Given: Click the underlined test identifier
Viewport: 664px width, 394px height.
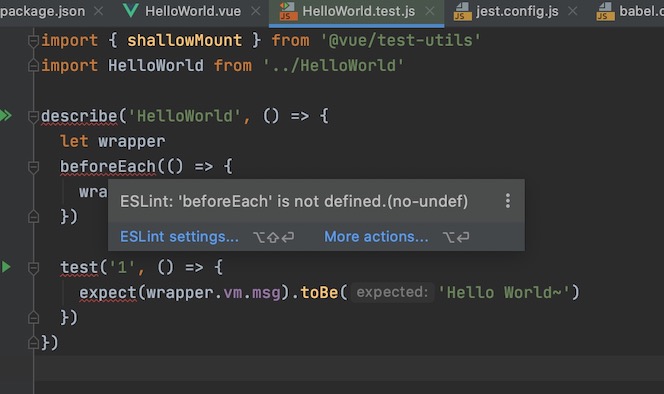Looking at the screenshot, I should [79, 267].
